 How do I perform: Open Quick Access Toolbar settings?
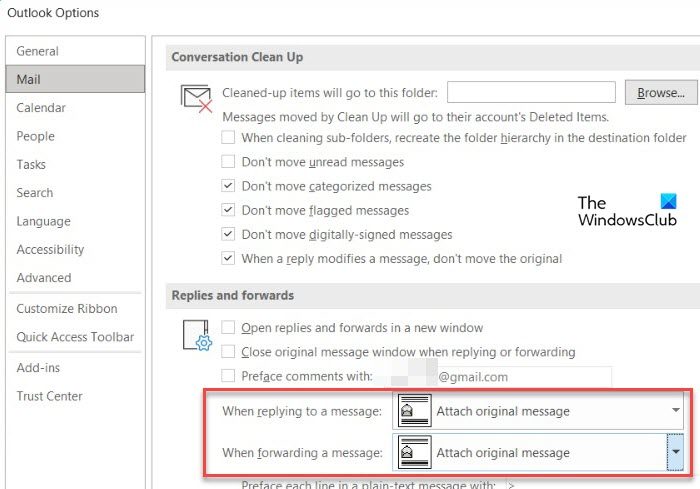tap(75, 337)
